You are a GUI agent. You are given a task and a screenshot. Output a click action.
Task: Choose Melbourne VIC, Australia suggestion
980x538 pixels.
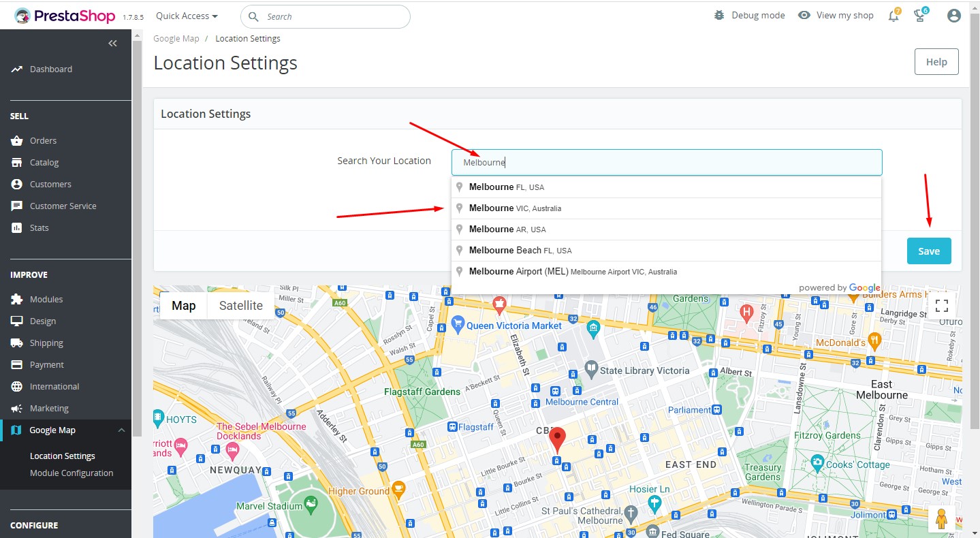pos(667,208)
